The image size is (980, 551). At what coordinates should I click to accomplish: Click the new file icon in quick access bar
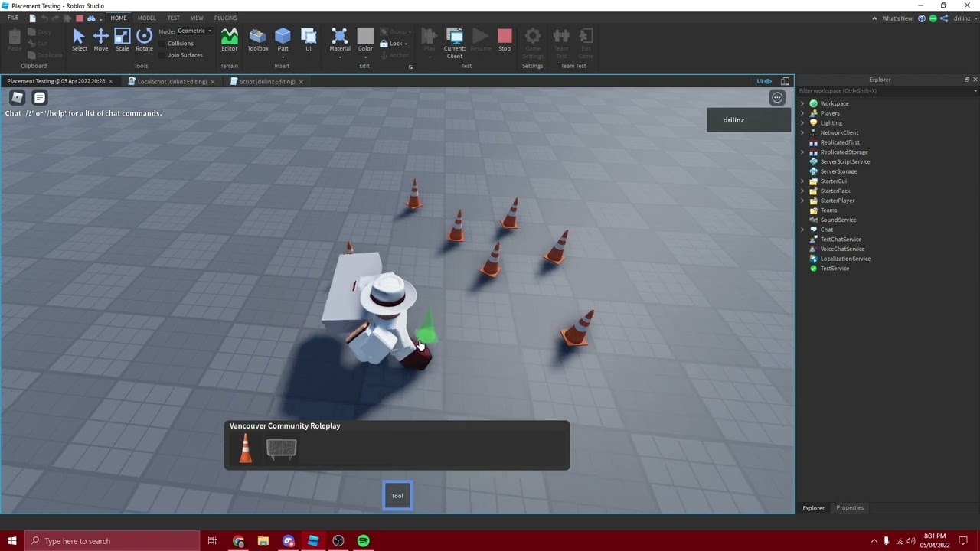click(x=32, y=18)
